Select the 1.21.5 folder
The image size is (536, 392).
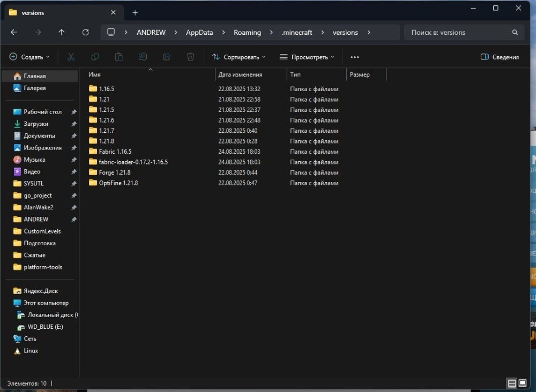(x=101, y=110)
